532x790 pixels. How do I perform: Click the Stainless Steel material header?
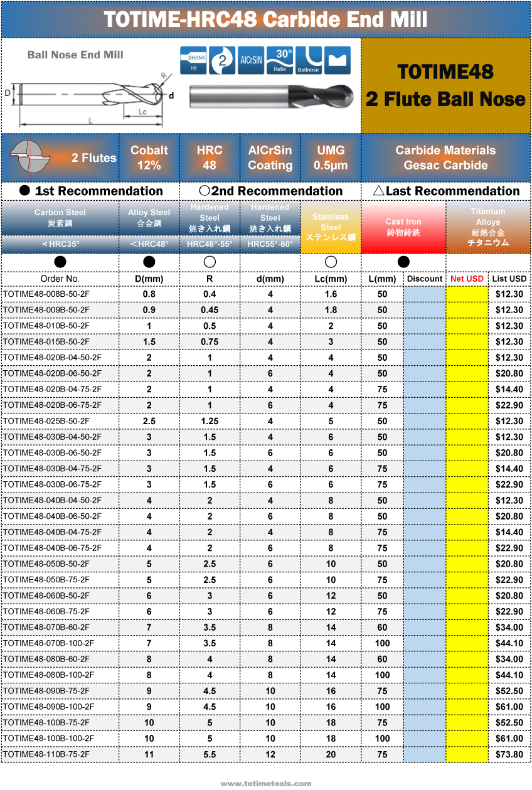tap(331, 227)
